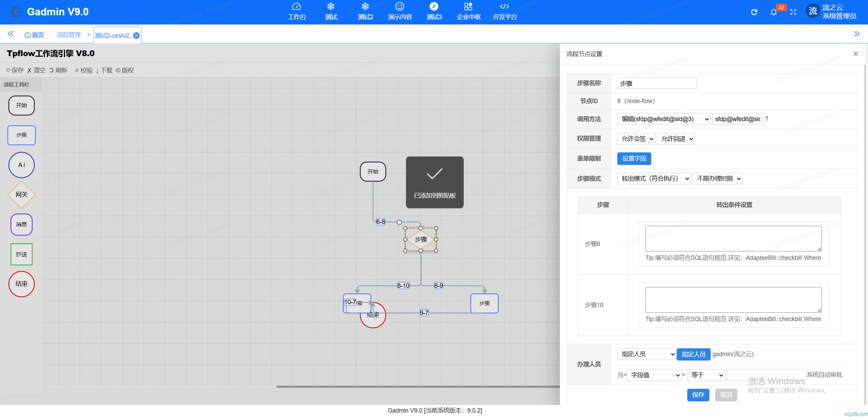
Task: Toggle fullscreen mode icon
Action: 793,12
